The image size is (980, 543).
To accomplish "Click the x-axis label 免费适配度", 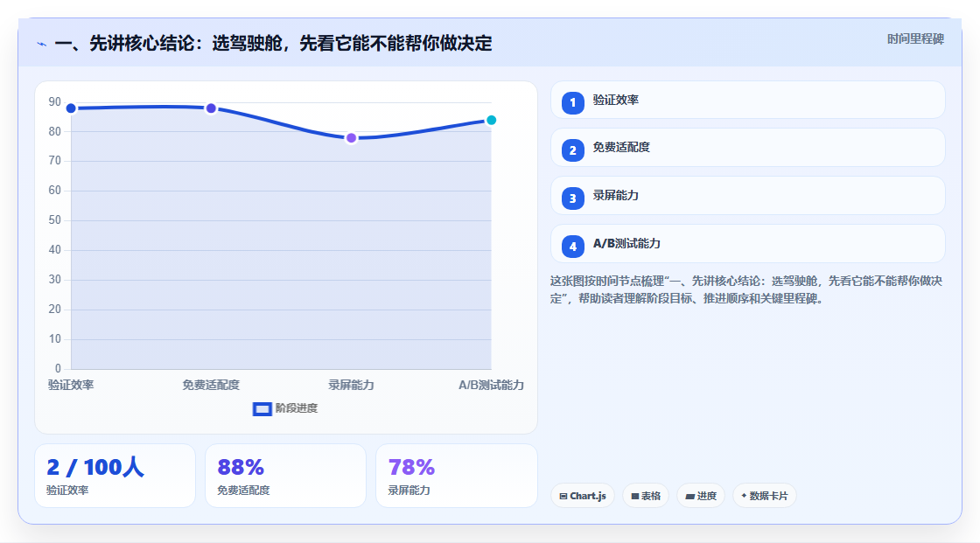I will pyautogui.click(x=211, y=386).
